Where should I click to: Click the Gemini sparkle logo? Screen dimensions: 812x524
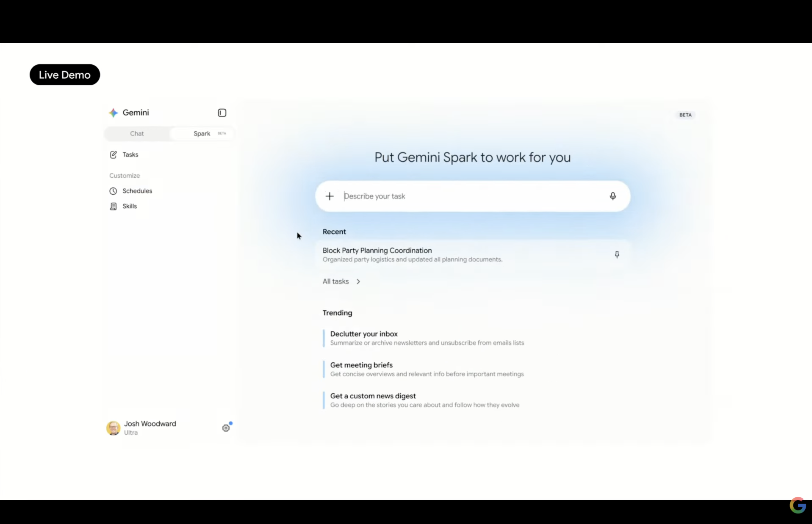click(113, 113)
